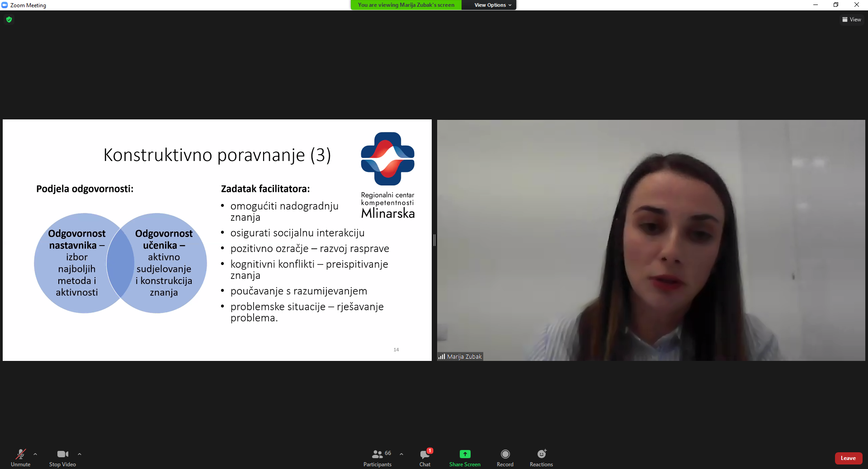Toggle the signal strength indicator on Marija's video
The image size is (868, 469).
[x=441, y=356]
